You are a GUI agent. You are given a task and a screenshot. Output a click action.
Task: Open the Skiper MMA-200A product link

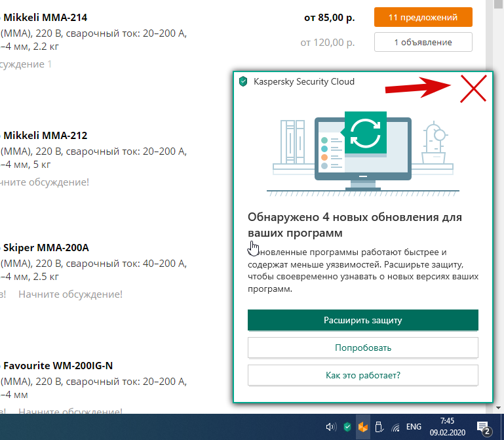46,248
